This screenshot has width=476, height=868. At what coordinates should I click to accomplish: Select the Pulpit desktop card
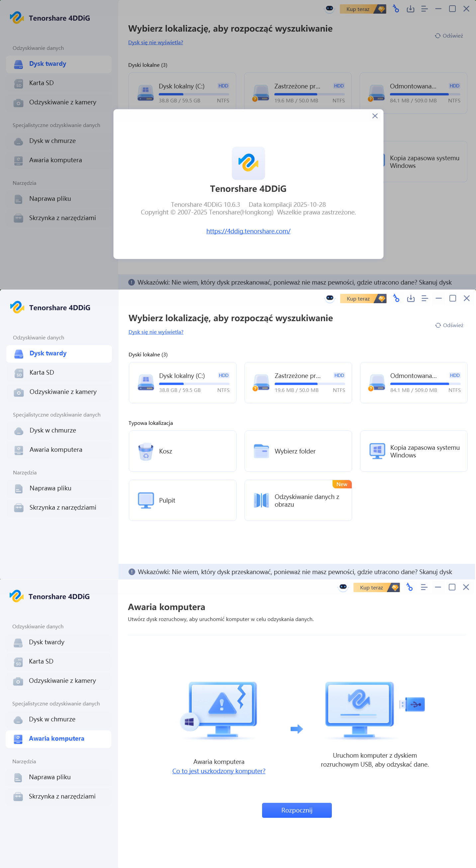point(182,500)
